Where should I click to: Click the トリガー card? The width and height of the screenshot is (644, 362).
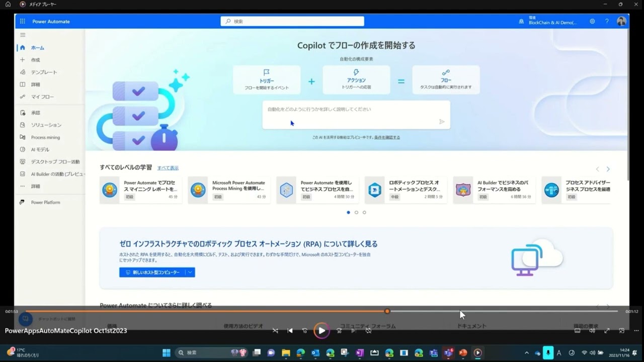click(267, 79)
